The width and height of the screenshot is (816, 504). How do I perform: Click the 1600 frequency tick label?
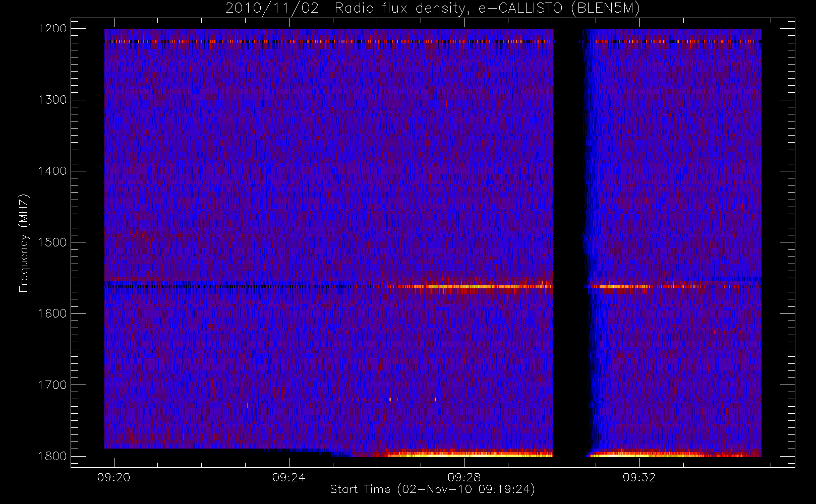point(52,313)
